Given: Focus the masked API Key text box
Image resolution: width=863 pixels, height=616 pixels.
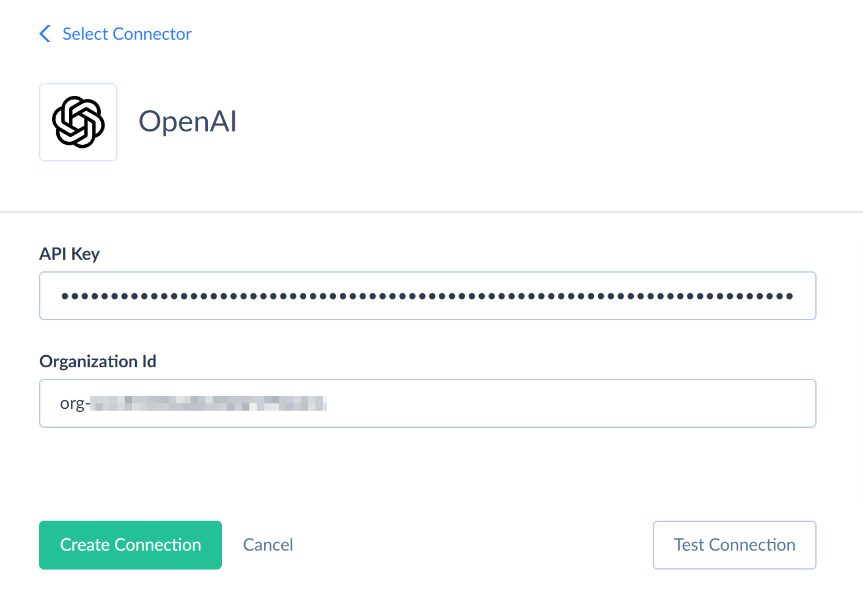Looking at the screenshot, I should 428,296.
